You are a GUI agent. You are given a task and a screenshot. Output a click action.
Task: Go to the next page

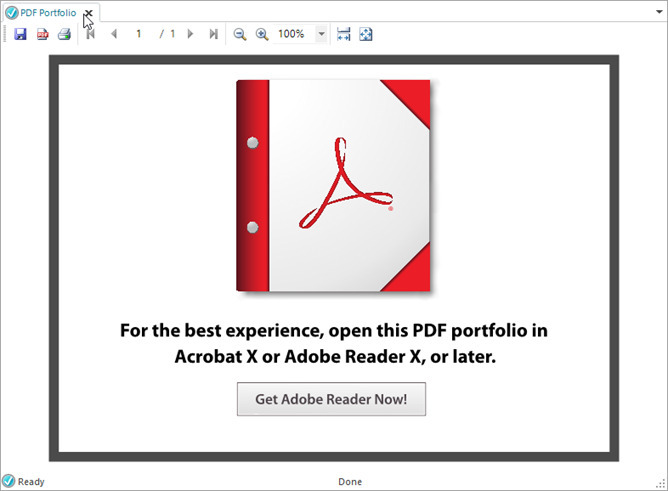(x=190, y=34)
